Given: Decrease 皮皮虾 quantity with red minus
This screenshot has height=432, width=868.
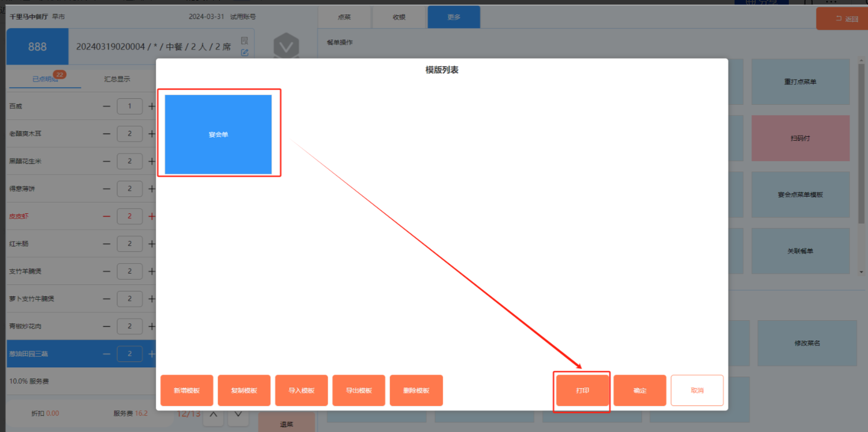Looking at the screenshot, I should (x=106, y=216).
